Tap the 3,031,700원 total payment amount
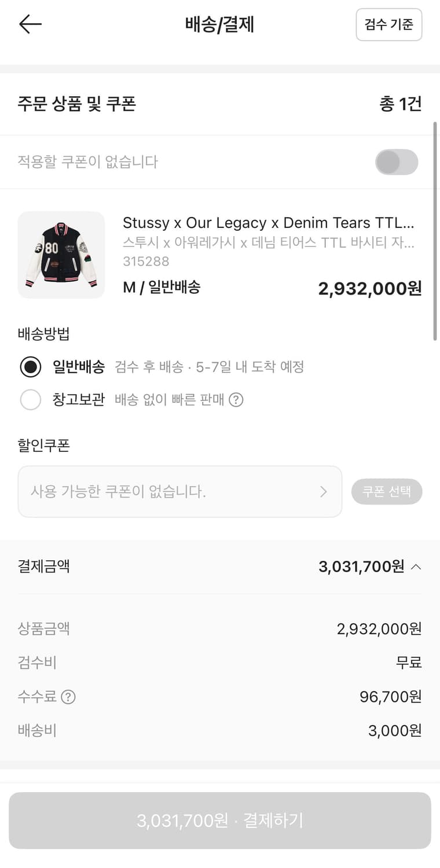The width and height of the screenshot is (440, 868). [x=361, y=567]
